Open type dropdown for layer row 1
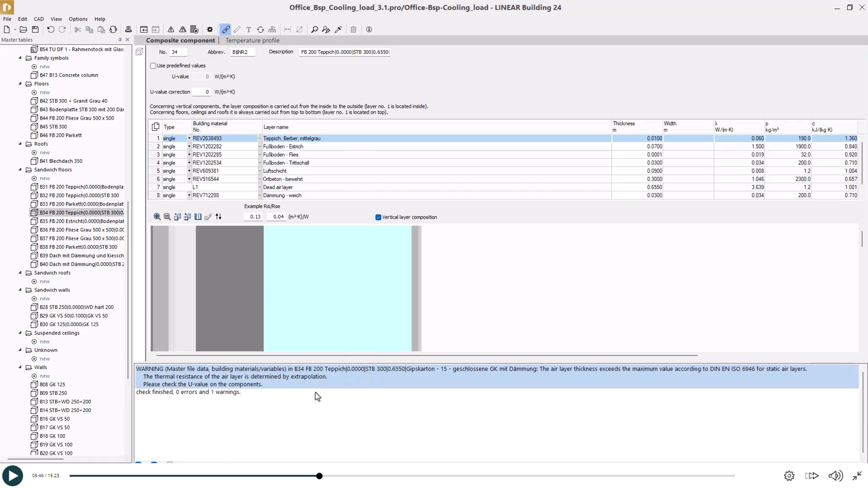This screenshot has width=868, height=488. click(189, 139)
